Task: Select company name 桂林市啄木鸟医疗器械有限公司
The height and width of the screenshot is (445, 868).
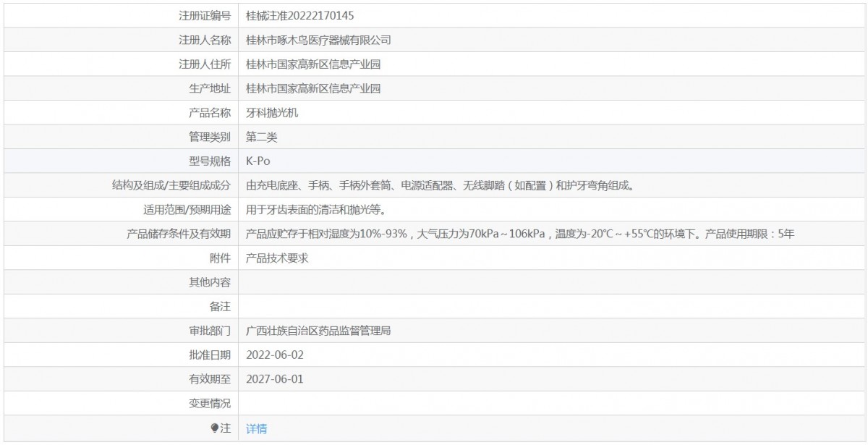Action: (x=318, y=40)
